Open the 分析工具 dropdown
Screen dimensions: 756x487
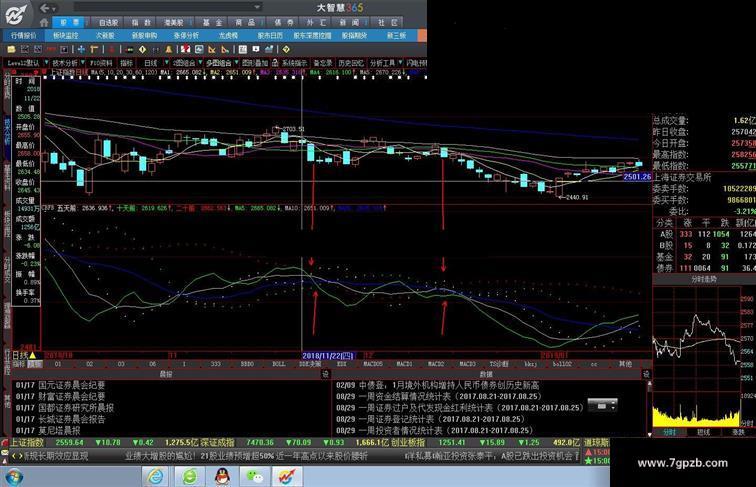click(x=385, y=63)
